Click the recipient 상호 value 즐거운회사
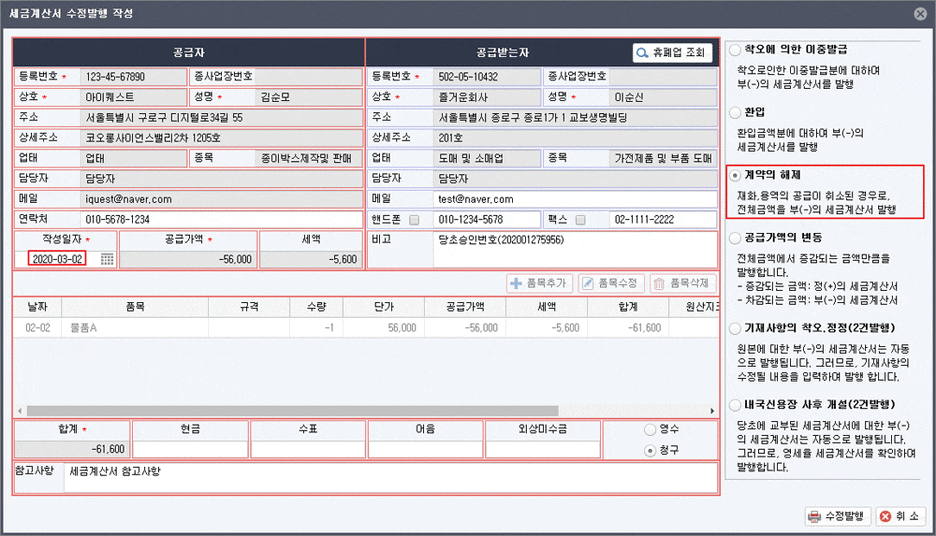This screenshot has height=536, width=936. coord(487,97)
